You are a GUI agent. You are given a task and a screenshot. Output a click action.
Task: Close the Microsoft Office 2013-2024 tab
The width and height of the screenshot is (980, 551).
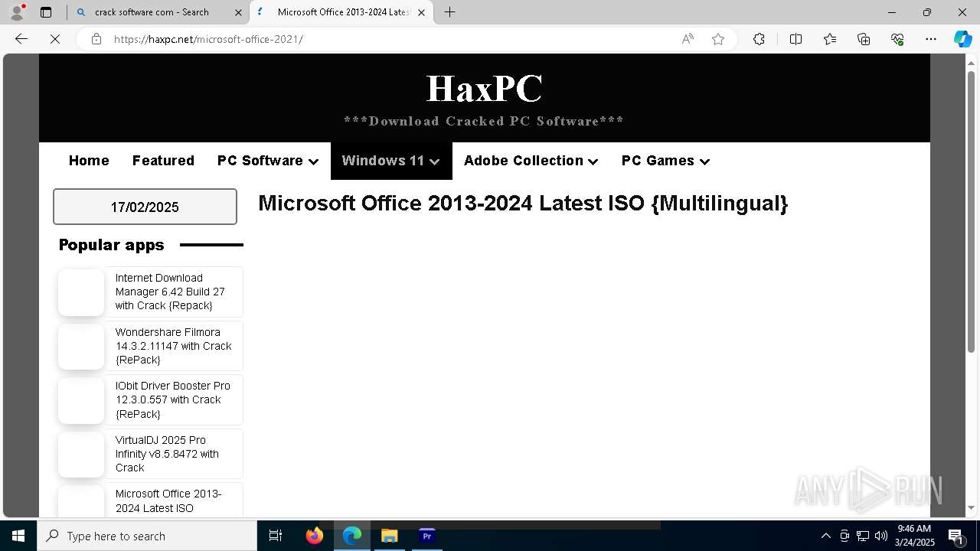click(x=422, y=12)
